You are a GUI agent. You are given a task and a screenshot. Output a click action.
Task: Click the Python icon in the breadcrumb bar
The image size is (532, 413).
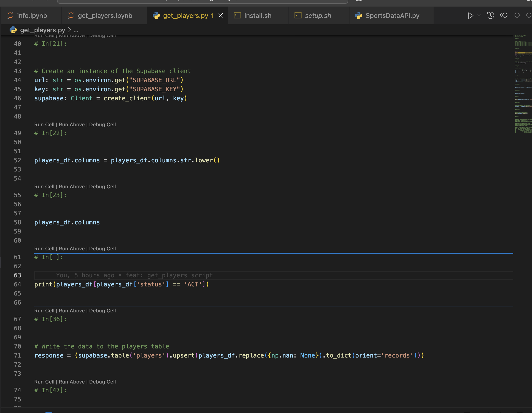[x=13, y=30]
